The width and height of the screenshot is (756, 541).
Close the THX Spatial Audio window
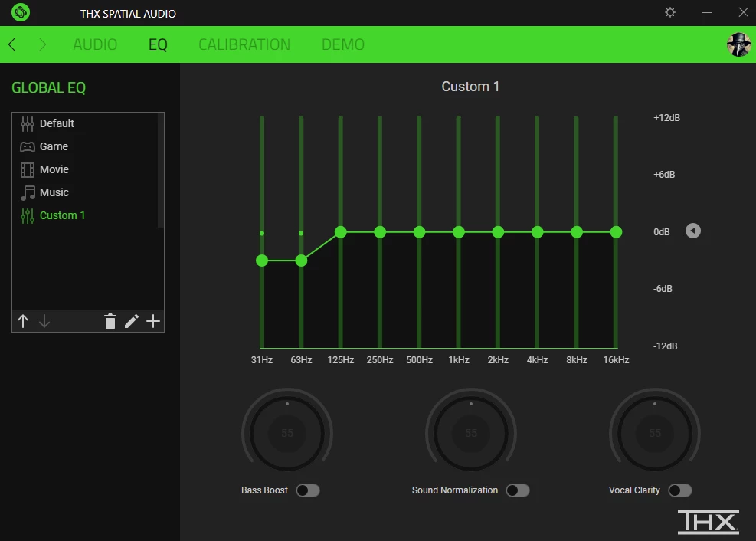tap(743, 12)
